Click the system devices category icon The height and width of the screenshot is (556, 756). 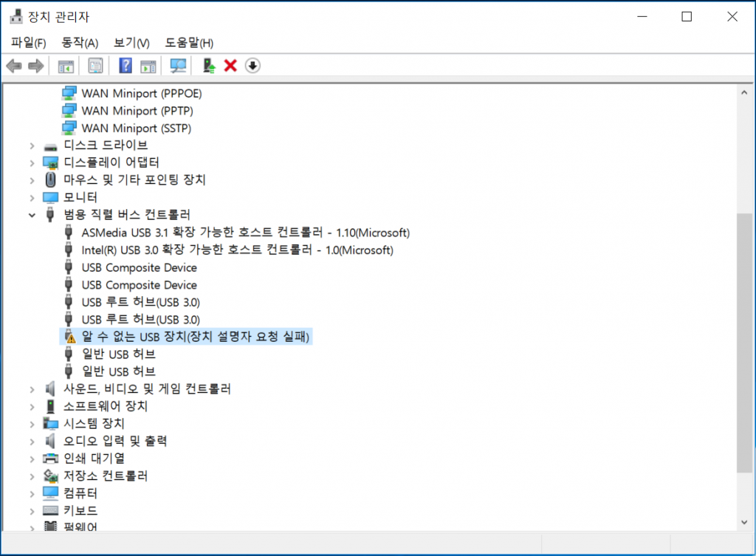pos(51,423)
